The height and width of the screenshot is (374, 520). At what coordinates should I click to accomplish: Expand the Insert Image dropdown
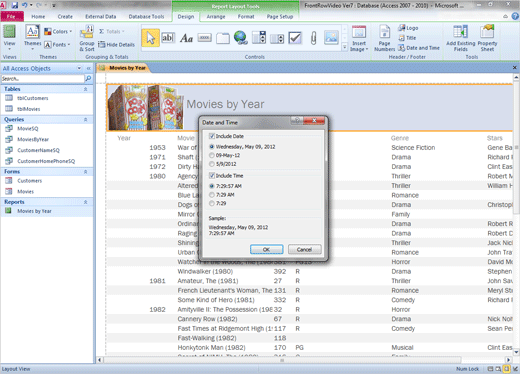(359, 46)
